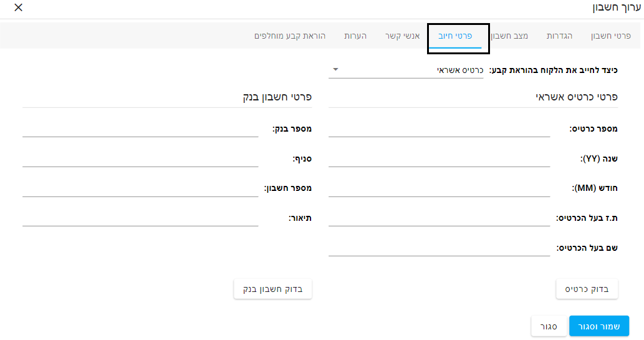The width and height of the screenshot is (644, 340).
Task: Switch to the הגדרות tab
Action: (x=559, y=36)
